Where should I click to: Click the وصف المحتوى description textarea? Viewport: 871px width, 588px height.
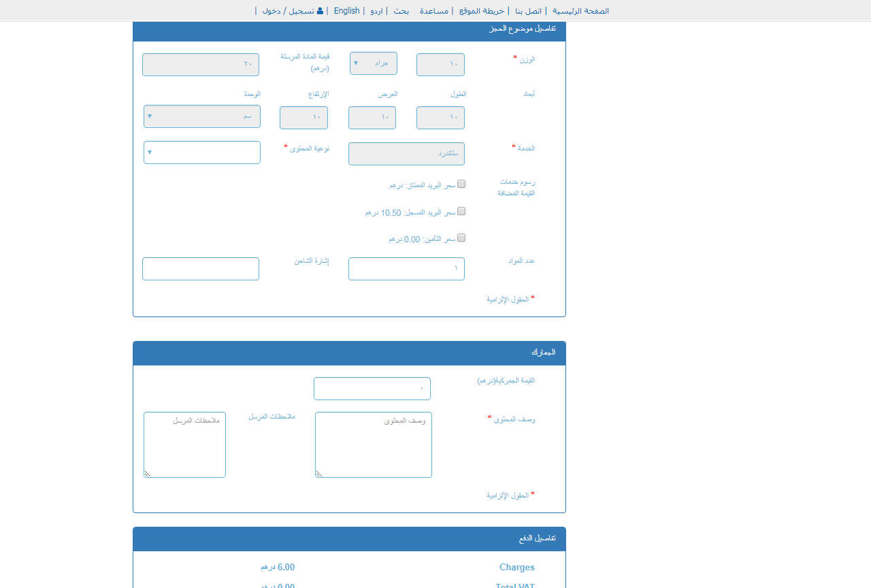[373, 444]
